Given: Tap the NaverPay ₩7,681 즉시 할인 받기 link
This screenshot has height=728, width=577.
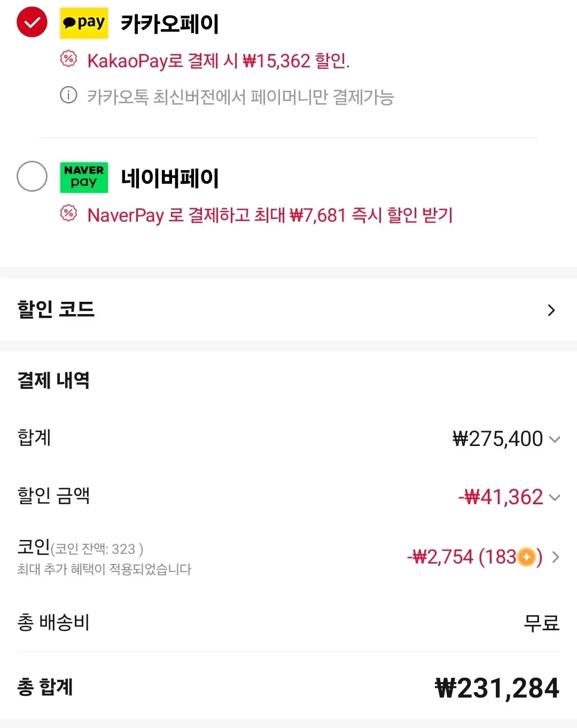Looking at the screenshot, I should [x=270, y=215].
